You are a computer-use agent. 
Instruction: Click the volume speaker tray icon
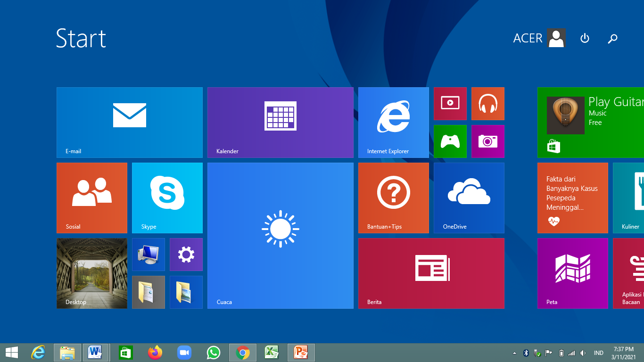(583, 353)
